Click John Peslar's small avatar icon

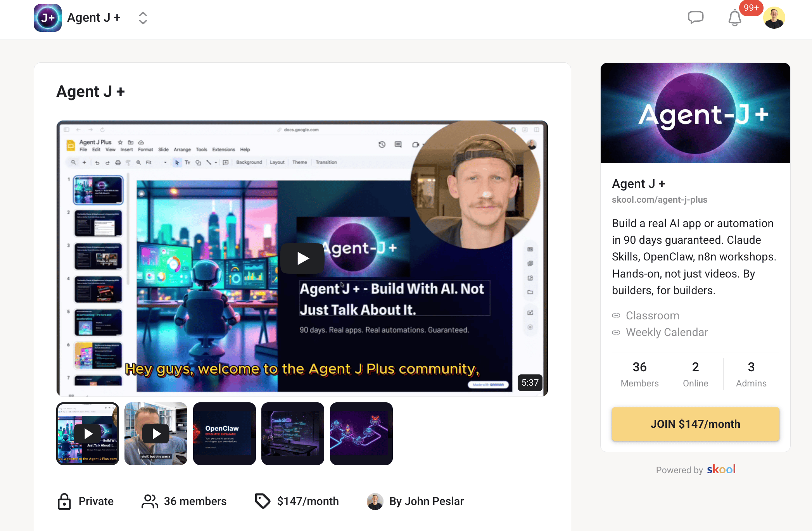point(375,501)
